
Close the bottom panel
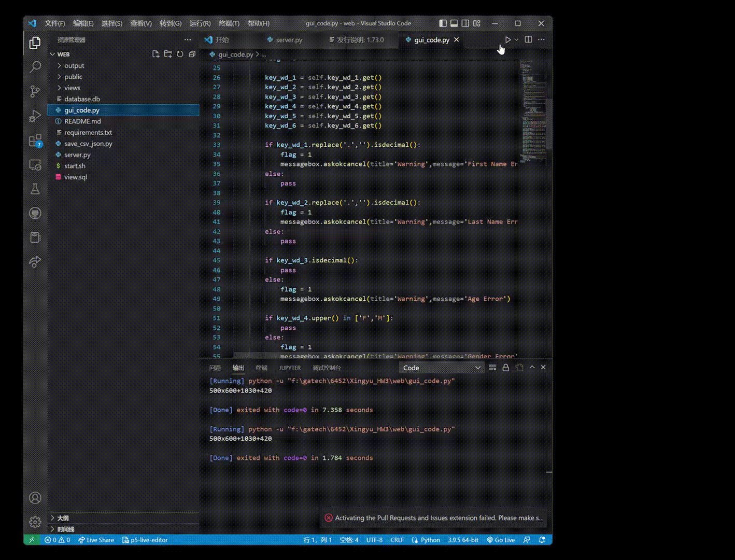click(543, 367)
